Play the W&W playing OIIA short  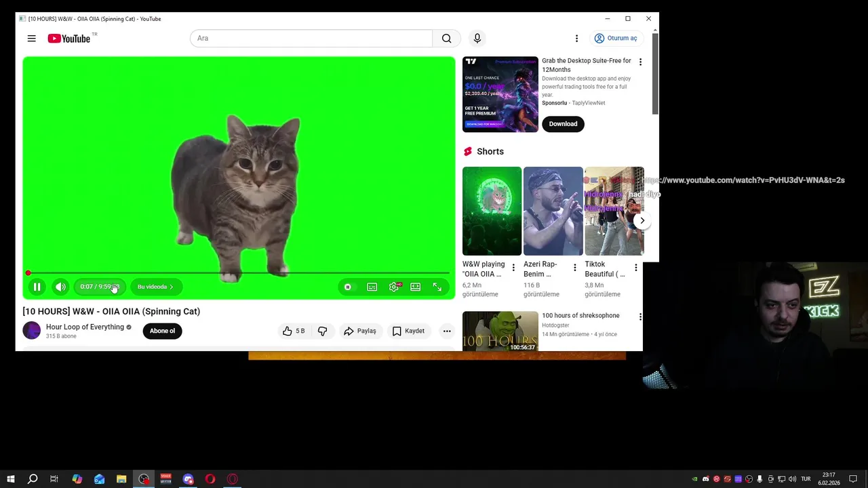tap(492, 211)
